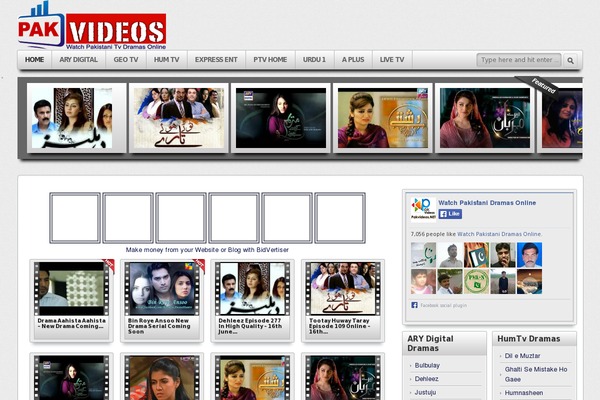This screenshot has height=400, width=600.
Task: Focus the 'Type here and hit enter' search field
Action: (519, 60)
